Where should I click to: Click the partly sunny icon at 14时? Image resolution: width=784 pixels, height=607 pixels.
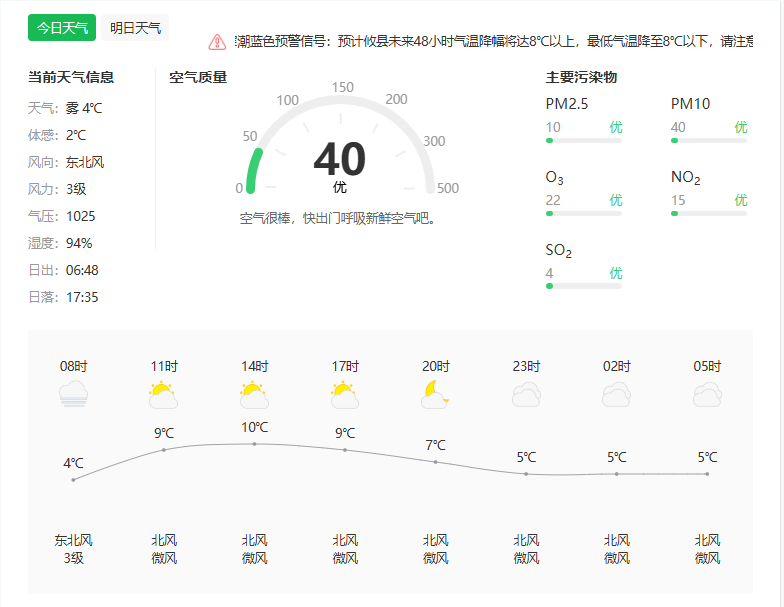(254, 394)
